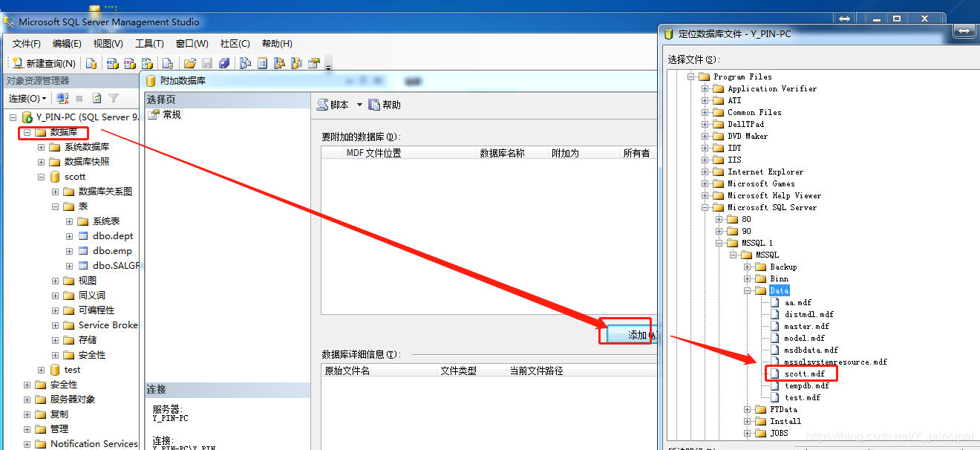Select the scott database cylinder icon
Image resolution: width=980 pixels, height=450 pixels.
click(x=54, y=177)
